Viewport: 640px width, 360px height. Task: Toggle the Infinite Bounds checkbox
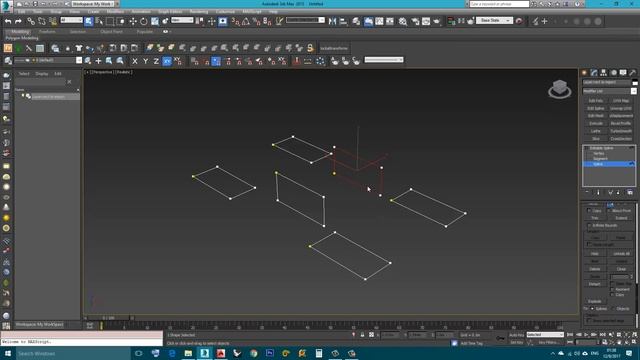[x=589, y=225]
